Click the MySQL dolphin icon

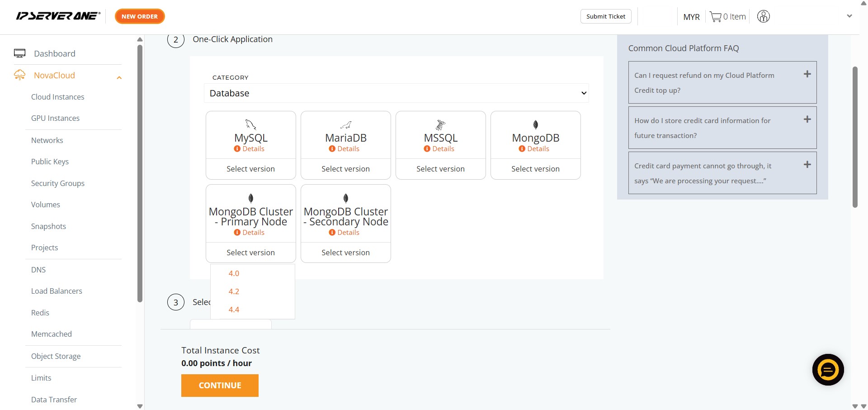(250, 124)
